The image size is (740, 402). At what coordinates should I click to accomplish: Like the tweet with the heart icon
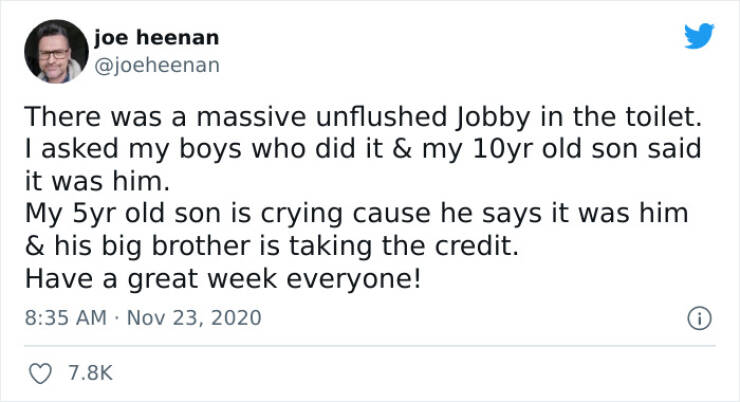40,374
